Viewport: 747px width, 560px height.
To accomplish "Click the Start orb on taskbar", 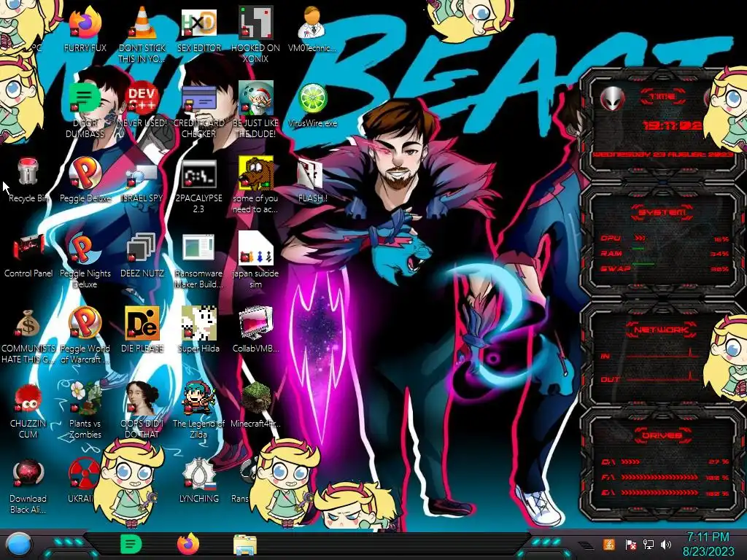I will [19, 544].
